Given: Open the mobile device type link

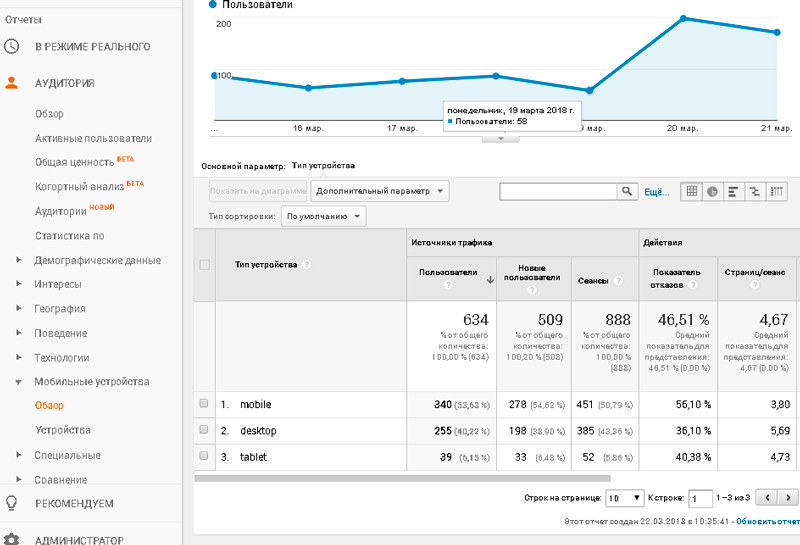Looking at the screenshot, I should 256,404.
